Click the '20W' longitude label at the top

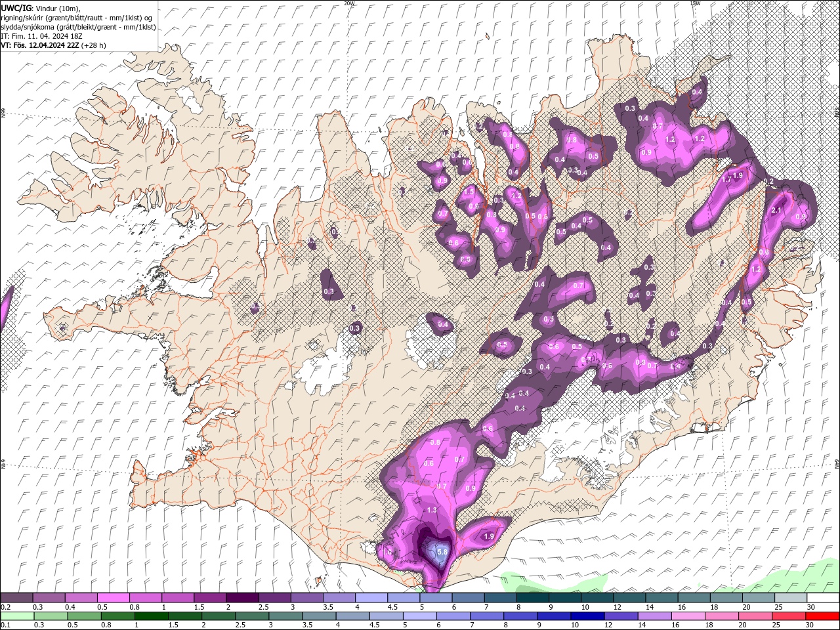(x=349, y=3)
